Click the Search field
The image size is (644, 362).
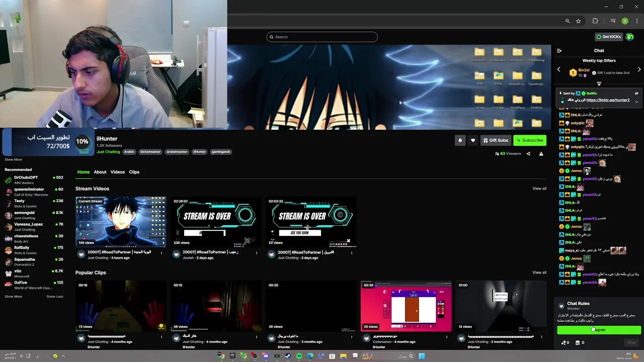click(322, 37)
